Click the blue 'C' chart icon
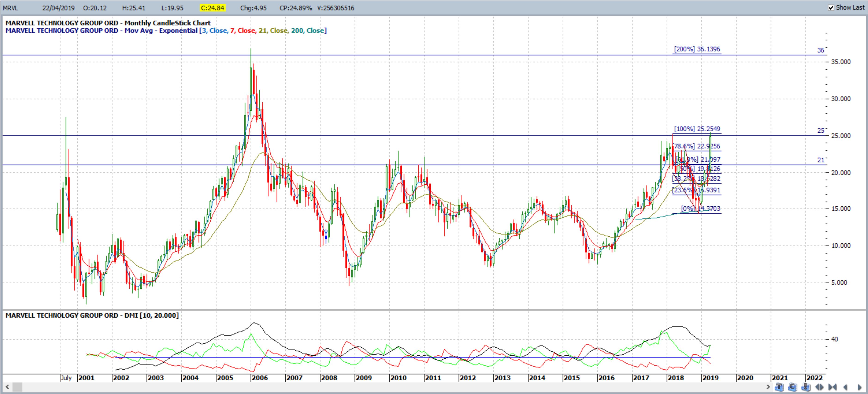This screenshot has width=868, height=394. point(792,387)
